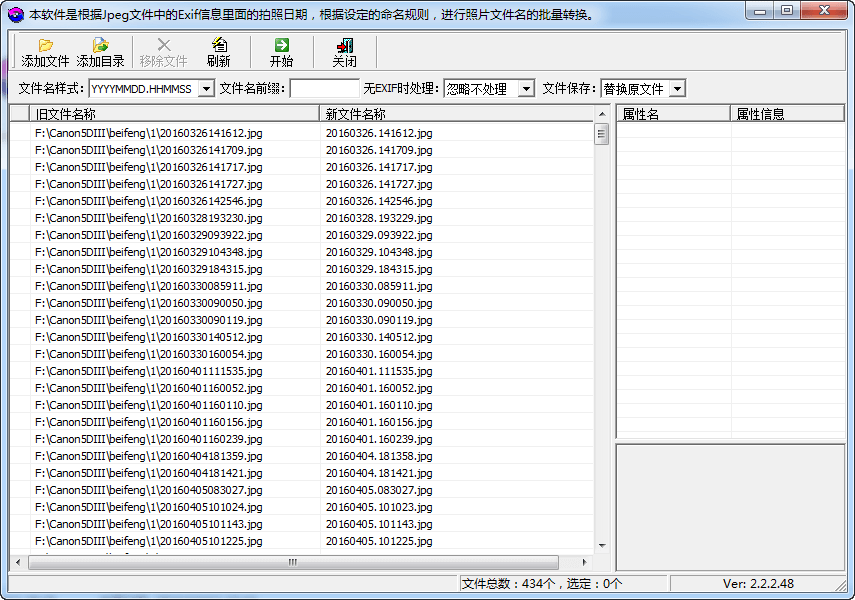This screenshot has width=855, height=600.
Task: Click the file list vertical scrollbar up arrow
Action: tap(602, 114)
